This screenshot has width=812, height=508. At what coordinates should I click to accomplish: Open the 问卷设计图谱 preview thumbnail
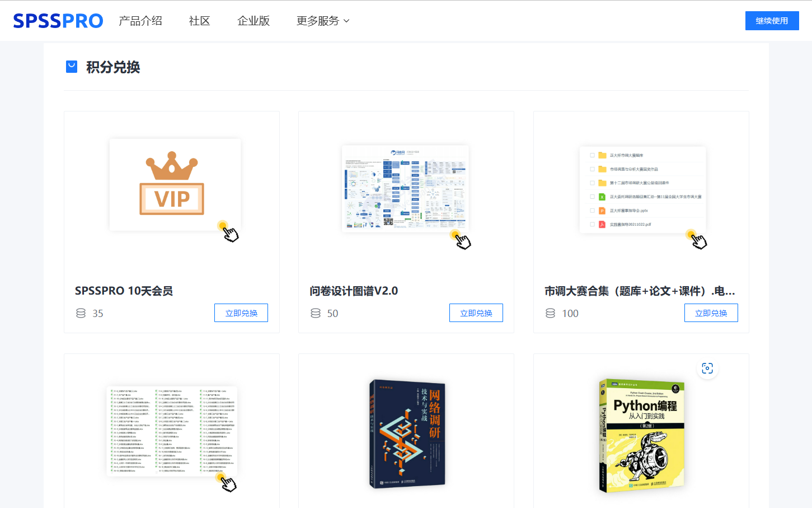point(405,188)
